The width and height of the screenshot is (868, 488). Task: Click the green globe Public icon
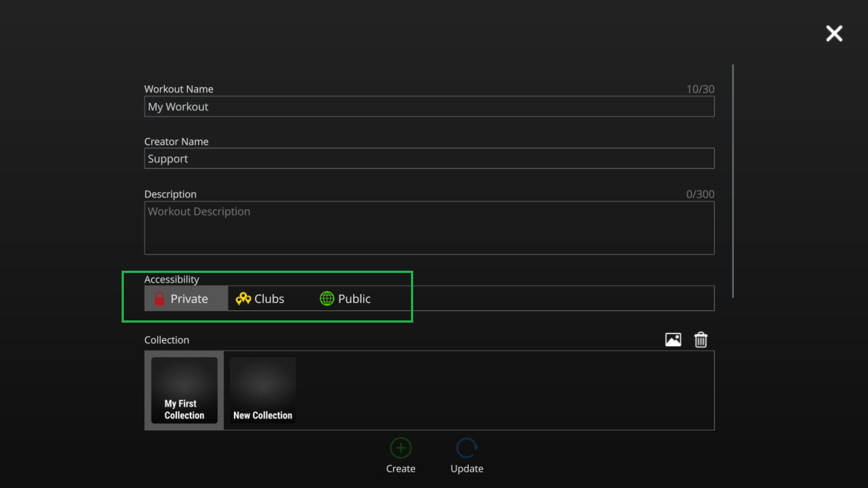point(327,299)
